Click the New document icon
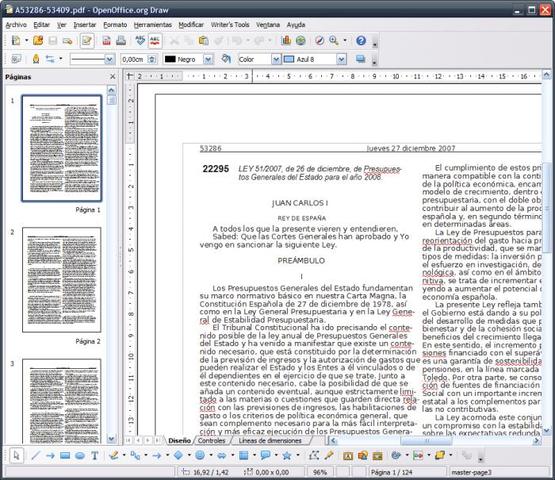The width and height of the screenshot is (555, 480). [x=16, y=41]
